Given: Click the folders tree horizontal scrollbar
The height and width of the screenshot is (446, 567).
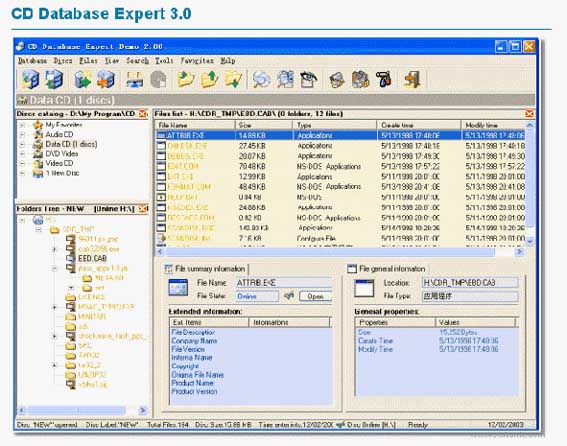Looking at the screenshot, I should coord(77,410).
